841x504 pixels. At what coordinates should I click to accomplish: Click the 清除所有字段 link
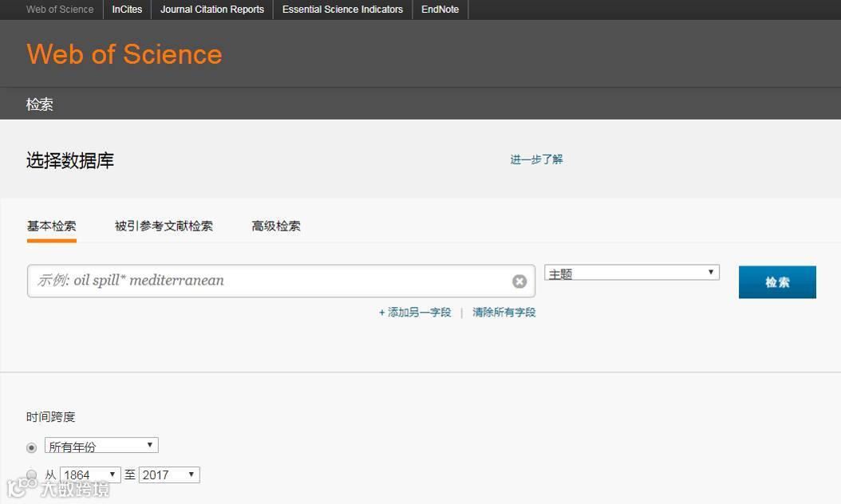[x=504, y=313]
